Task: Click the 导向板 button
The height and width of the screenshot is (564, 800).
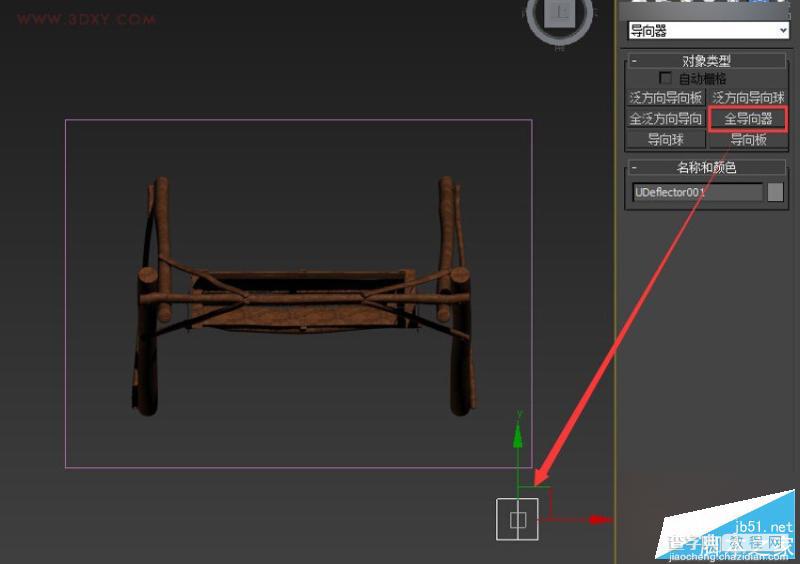Action: coord(748,139)
